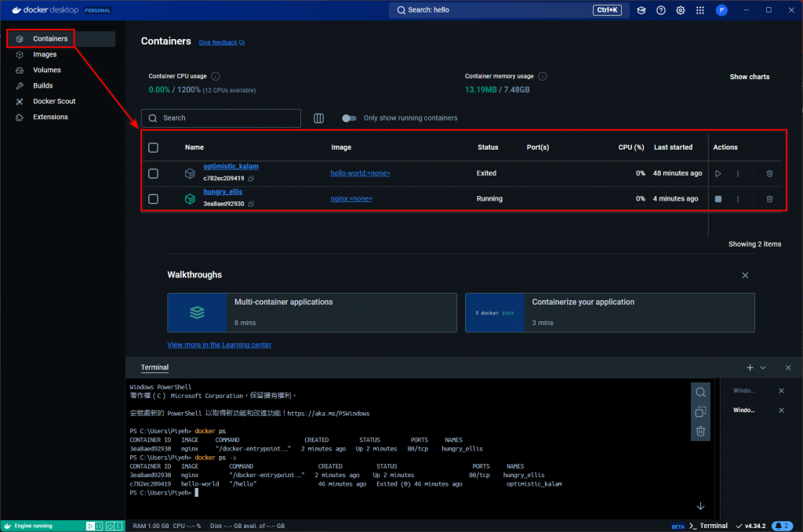Delete the optimistic_kalam container
This screenshot has width=803, height=532.
click(769, 173)
